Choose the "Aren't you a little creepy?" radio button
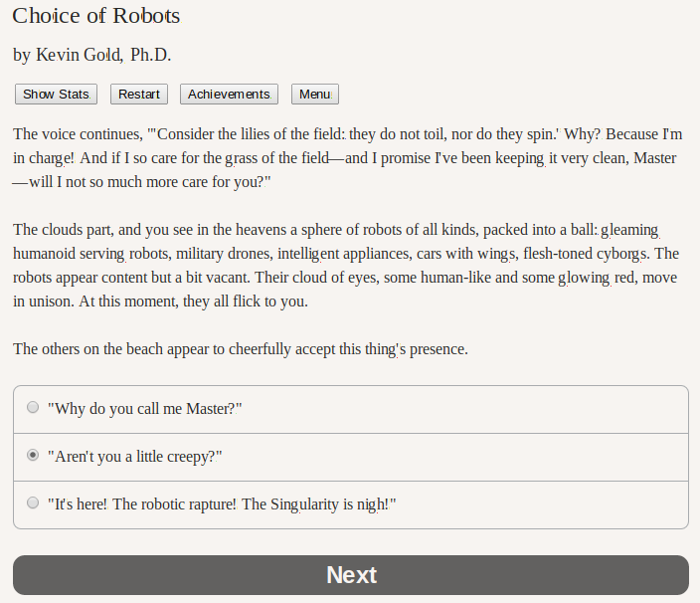700x603 pixels. (33, 456)
